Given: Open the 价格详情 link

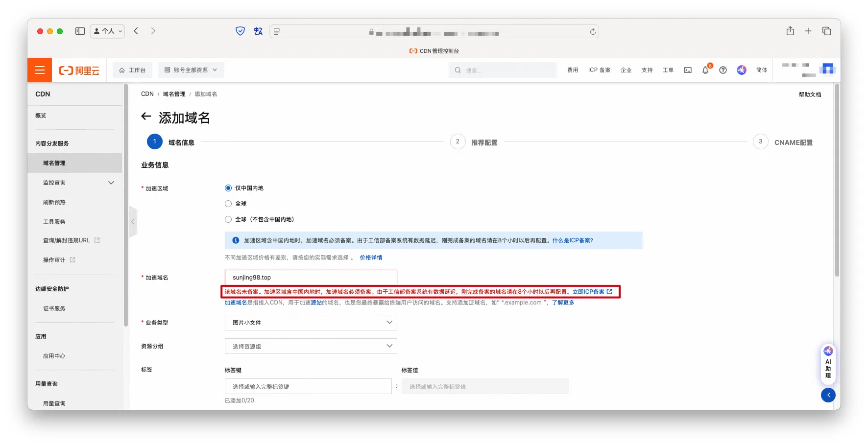Looking at the screenshot, I should point(371,258).
